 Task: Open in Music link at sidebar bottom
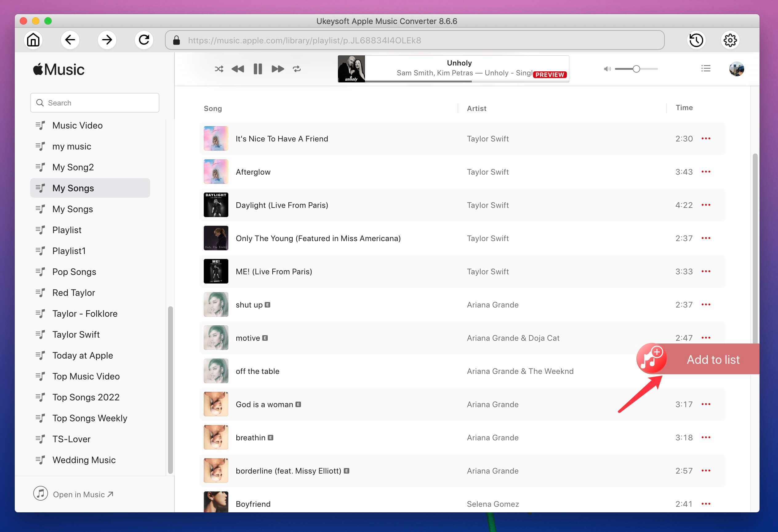click(83, 494)
